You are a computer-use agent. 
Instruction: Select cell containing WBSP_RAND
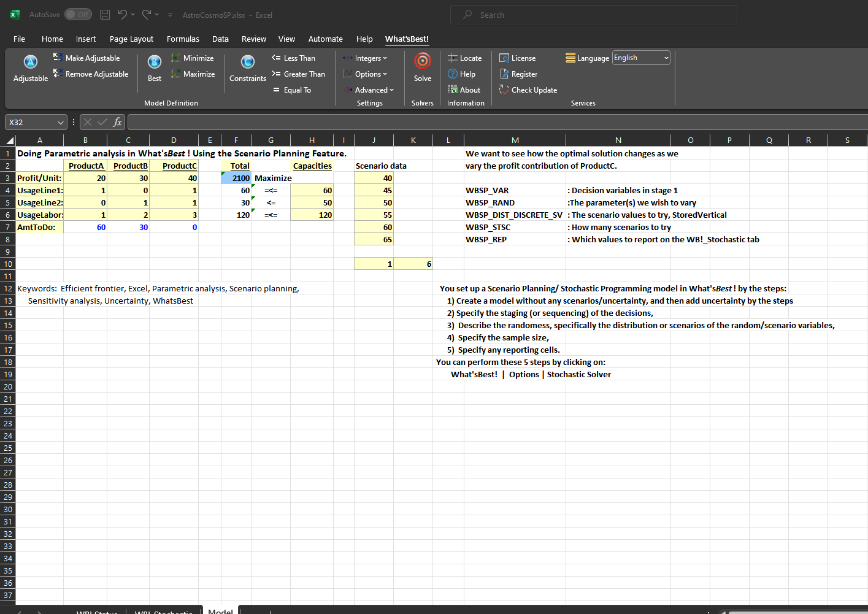[515, 202]
